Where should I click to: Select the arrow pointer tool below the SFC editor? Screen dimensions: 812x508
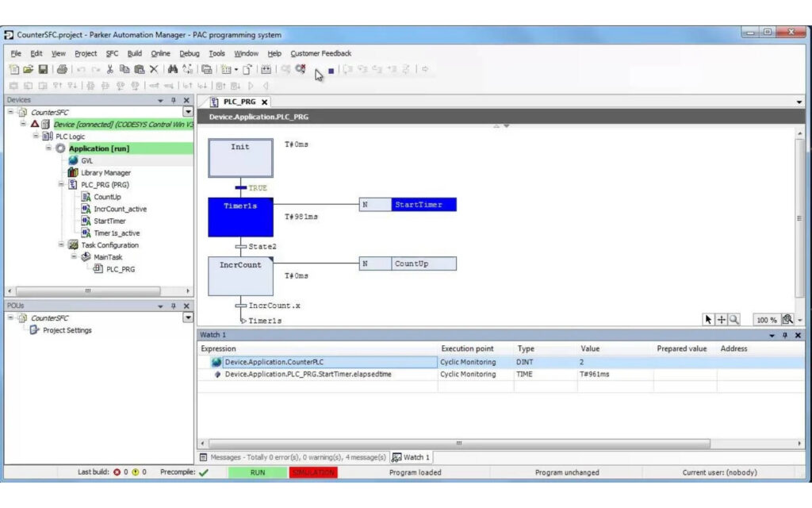click(708, 318)
